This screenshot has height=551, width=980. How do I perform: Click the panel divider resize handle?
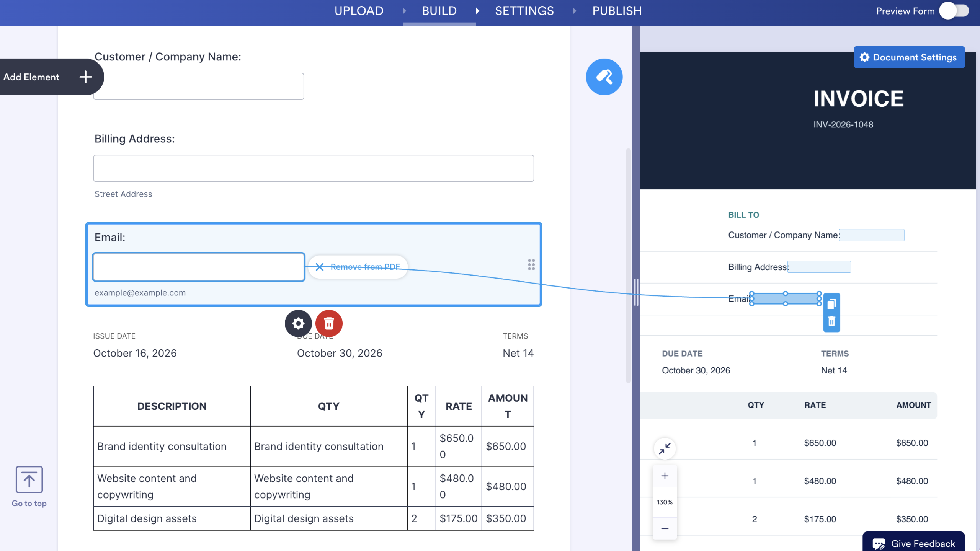tap(636, 292)
